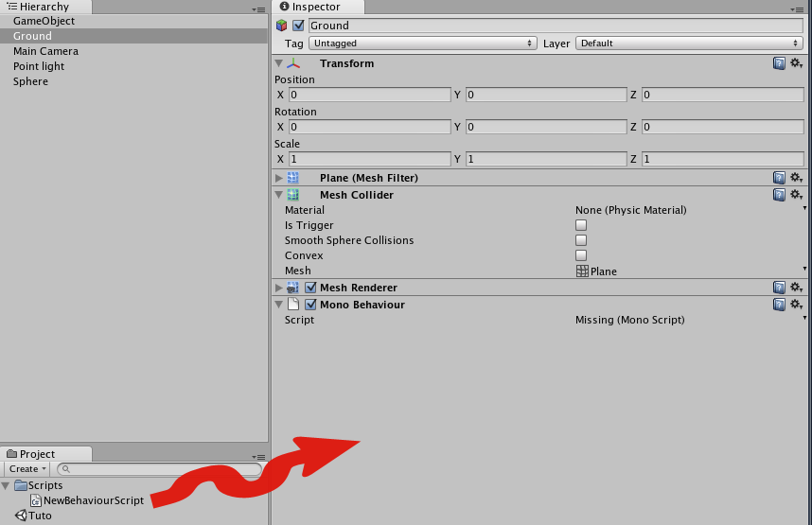Select the Tuto Unity scene asset
This screenshot has width=812, height=525.
(x=40, y=516)
